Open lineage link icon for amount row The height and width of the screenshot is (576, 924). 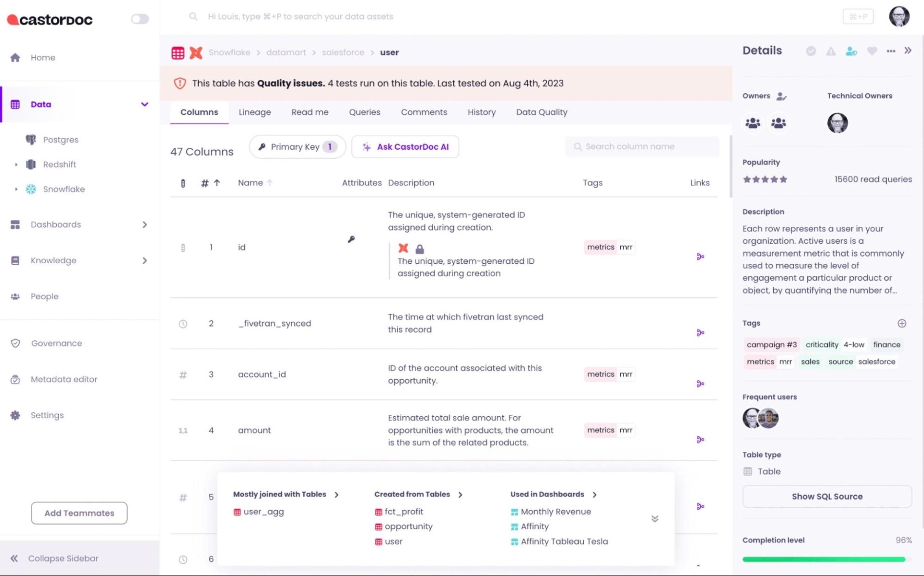(700, 440)
